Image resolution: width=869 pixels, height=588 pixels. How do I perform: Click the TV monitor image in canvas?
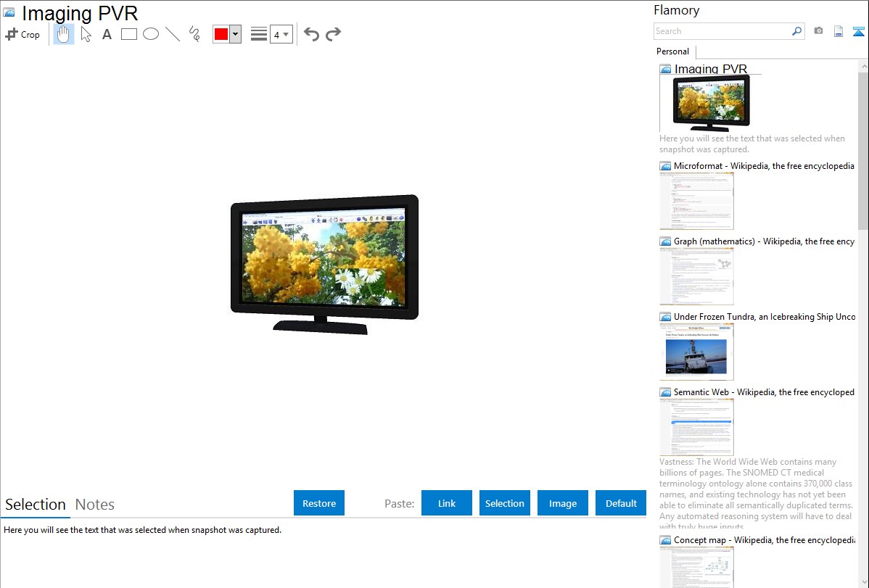(325, 264)
